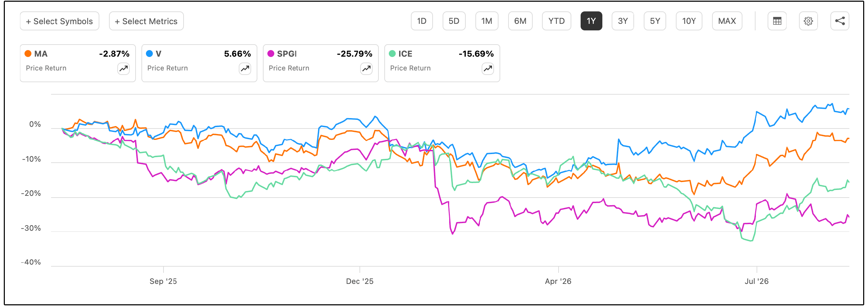Open the Select Symbols picker
The image size is (868, 306).
coord(60,21)
